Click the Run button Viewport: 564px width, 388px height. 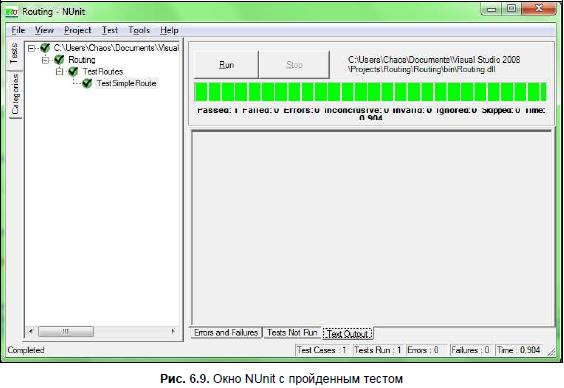[x=226, y=65]
